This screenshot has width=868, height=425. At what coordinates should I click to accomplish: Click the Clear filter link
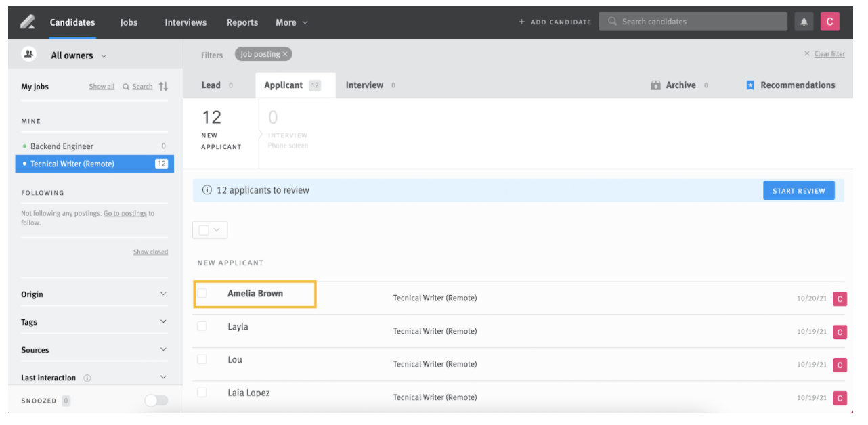(x=829, y=54)
